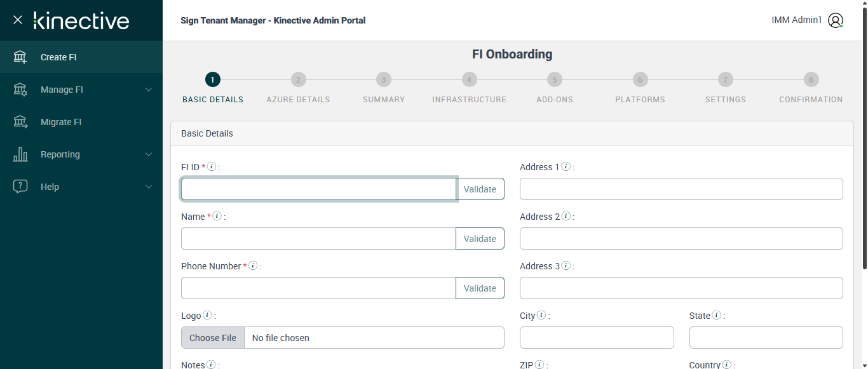Viewport: 868px width, 369px height.
Task: Click the info icon next to Phone Number
Action: pyautogui.click(x=253, y=266)
